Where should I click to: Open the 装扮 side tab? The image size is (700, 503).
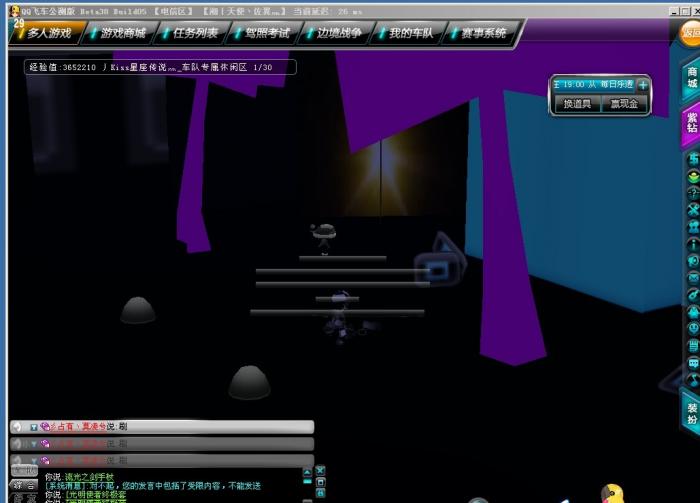(692, 413)
